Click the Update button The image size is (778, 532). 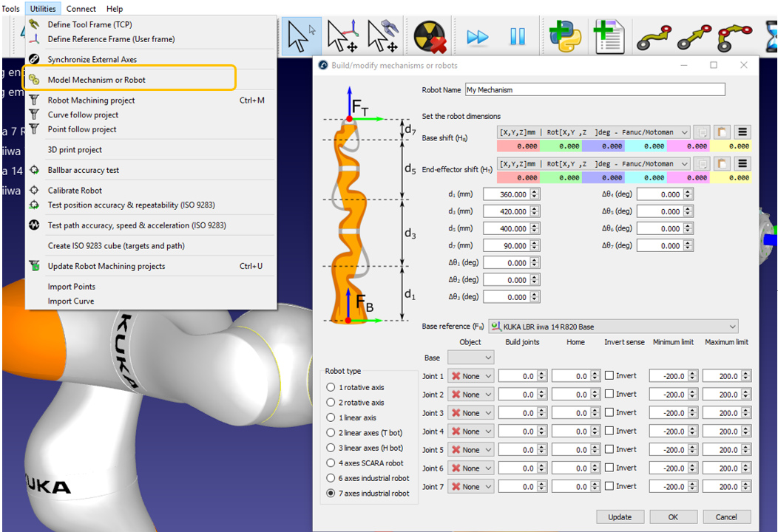[620, 517]
